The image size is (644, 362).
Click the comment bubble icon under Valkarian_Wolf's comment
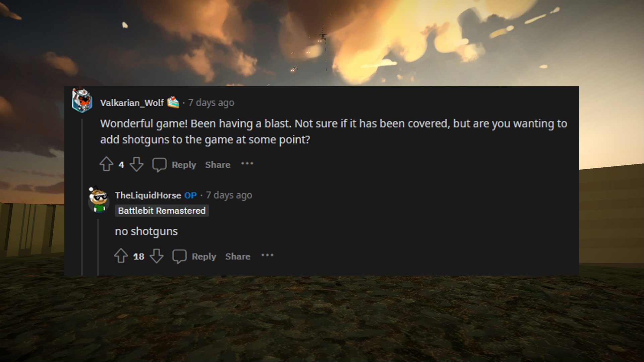point(159,165)
